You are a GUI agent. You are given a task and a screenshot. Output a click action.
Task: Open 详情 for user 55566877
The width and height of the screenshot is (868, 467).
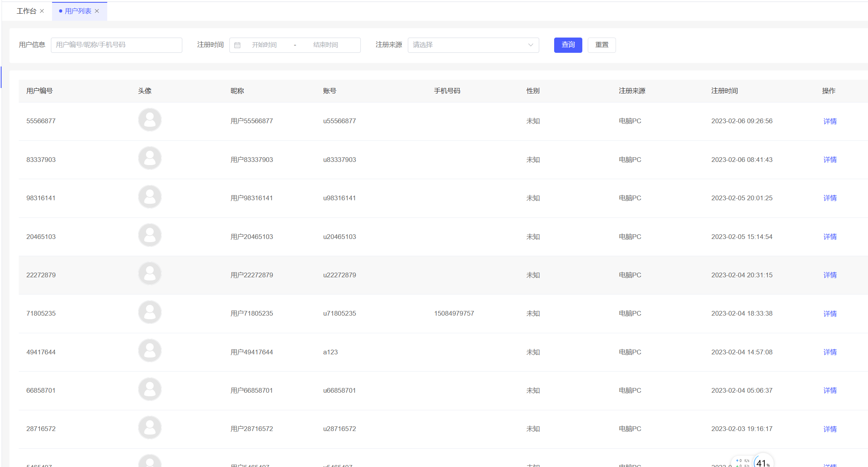(830, 121)
